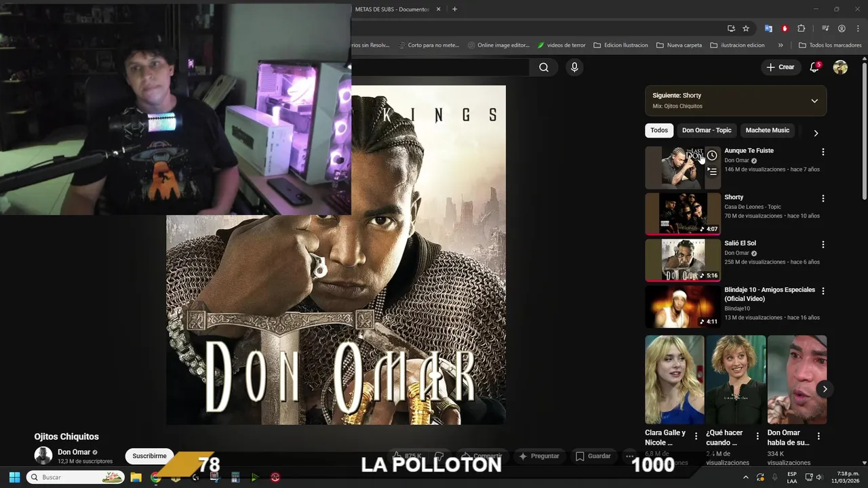Image resolution: width=868 pixels, height=488 pixels.
Task: Open 'Blindaje 10 - Amigos Especiales' video
Action: 683,306
